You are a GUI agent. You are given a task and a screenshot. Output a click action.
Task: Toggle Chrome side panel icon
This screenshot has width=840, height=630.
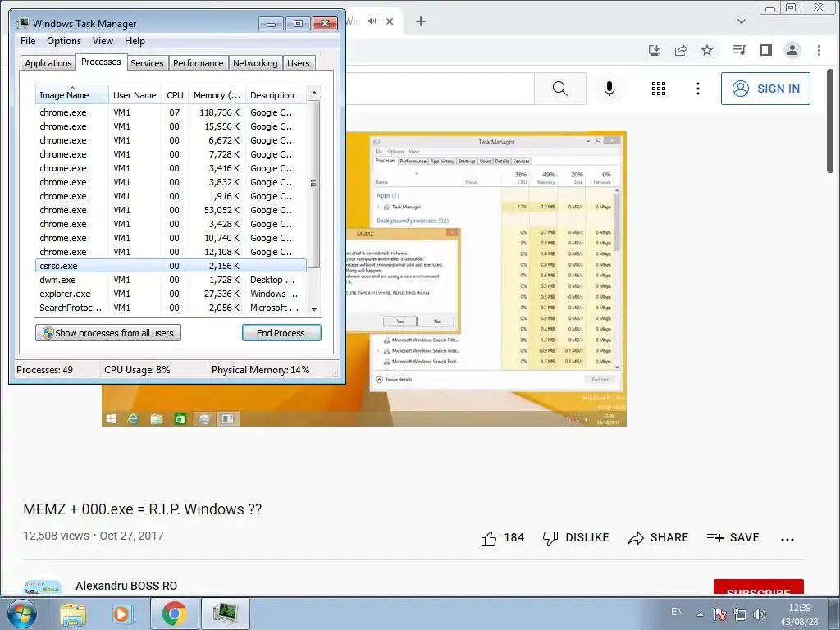point(766,50)
